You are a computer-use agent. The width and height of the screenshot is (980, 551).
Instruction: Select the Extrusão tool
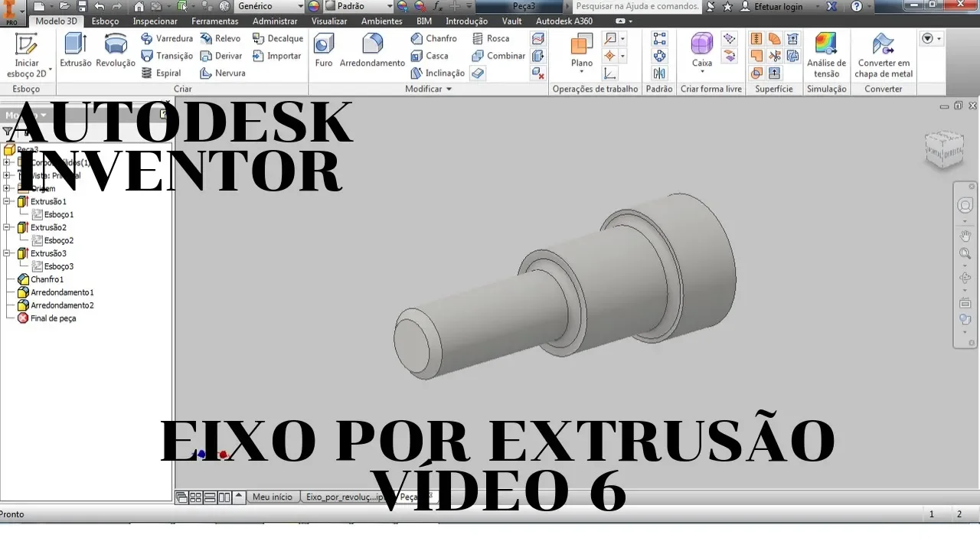(x=75, y=51)
